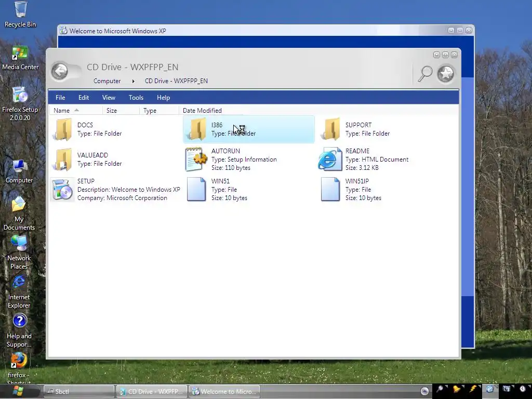This screenshot has height=399, width=532.
Task: Select the SUPPORT folder icon
Action: (331, 129)
